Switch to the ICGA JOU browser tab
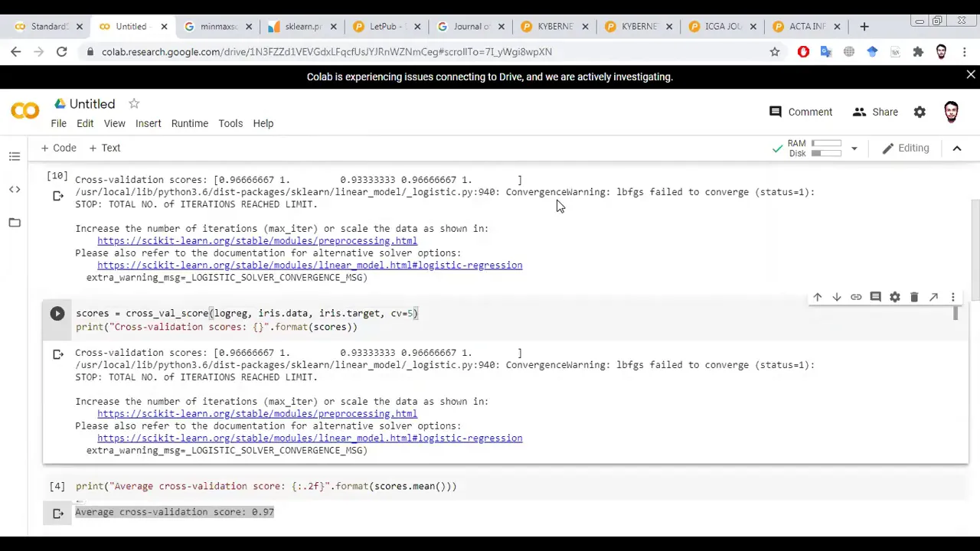980x551 pixels. coord(721,26)
